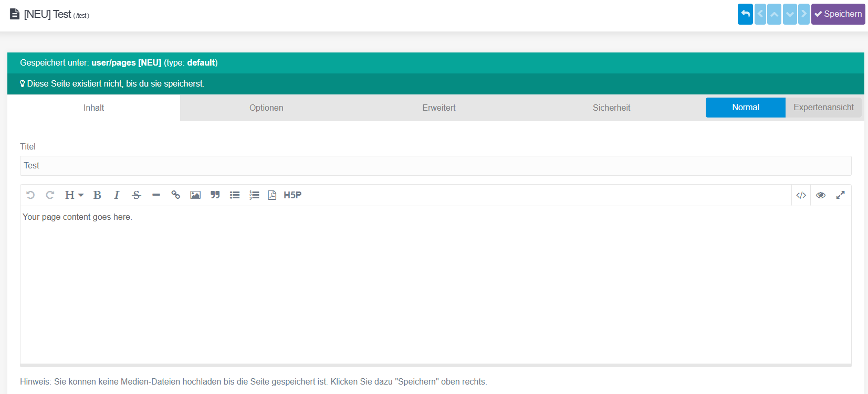Switch to Expertenansicht mode
Screen dimensions: 868x394
[823, 108]
